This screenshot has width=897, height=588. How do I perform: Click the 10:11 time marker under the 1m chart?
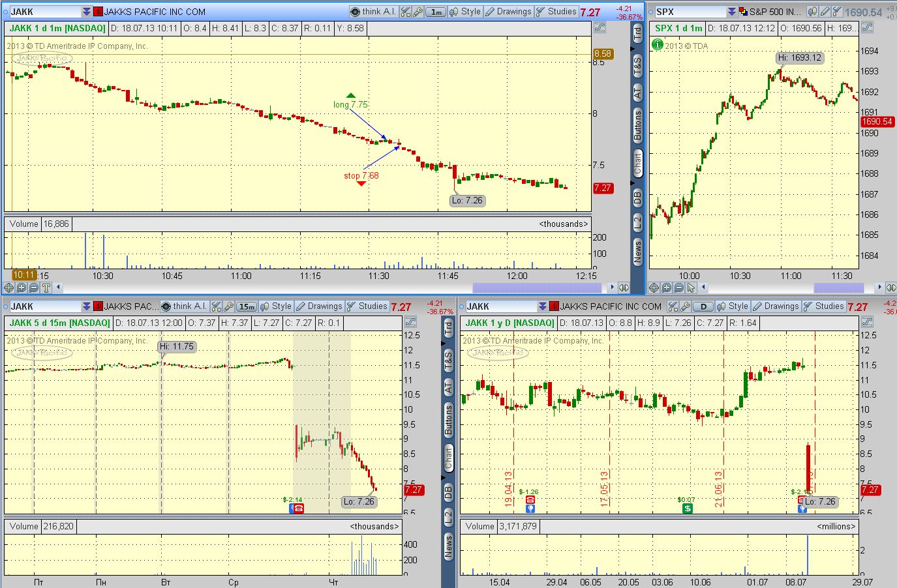pyautogui.click(x=23, y=275)
